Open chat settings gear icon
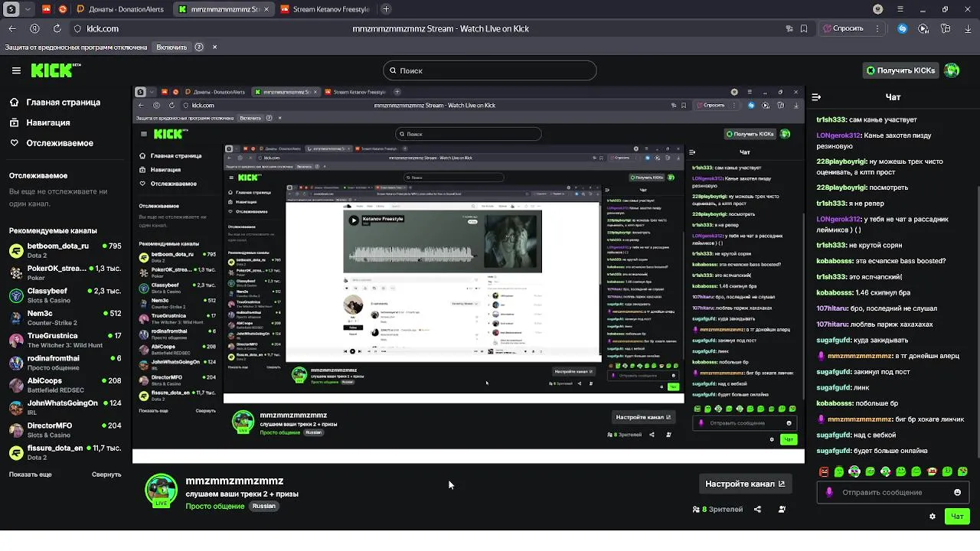The height and width of the screenshot is (551, 980). [932, 517]
